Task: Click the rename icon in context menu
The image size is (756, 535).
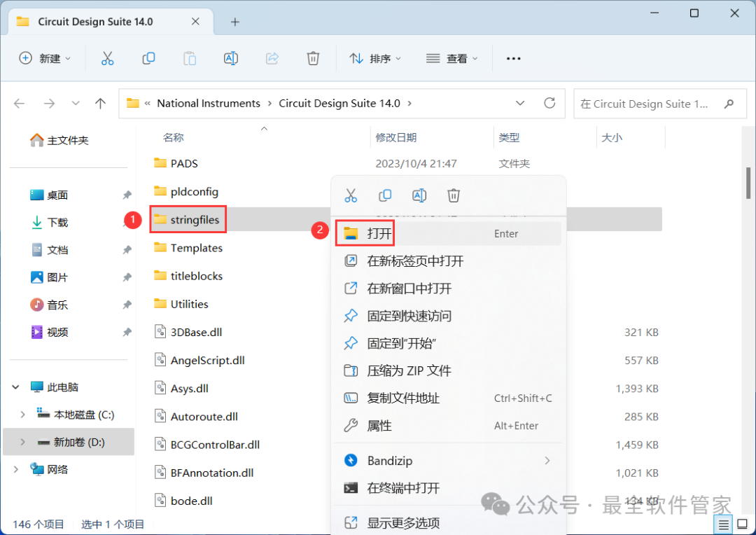Action: click(419, 195)
